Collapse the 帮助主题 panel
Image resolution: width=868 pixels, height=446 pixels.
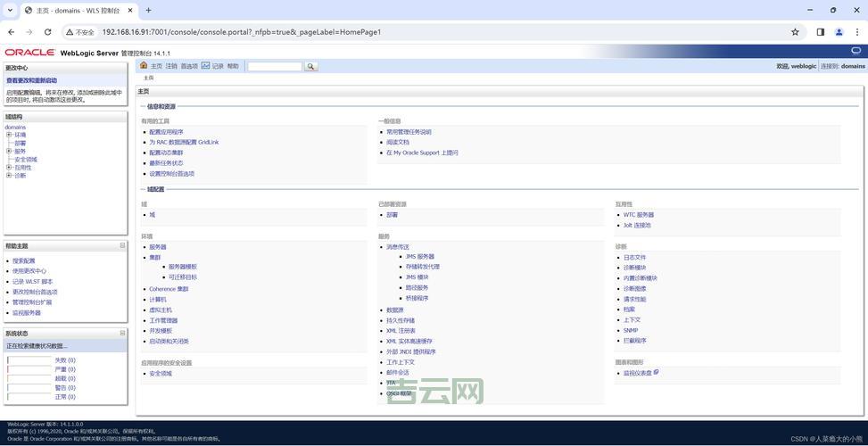pos(122,245)
